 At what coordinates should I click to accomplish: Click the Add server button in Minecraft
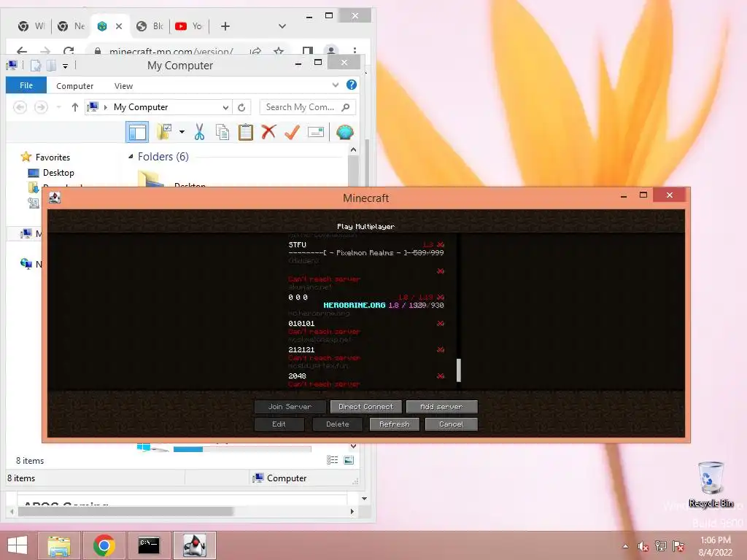441,407
